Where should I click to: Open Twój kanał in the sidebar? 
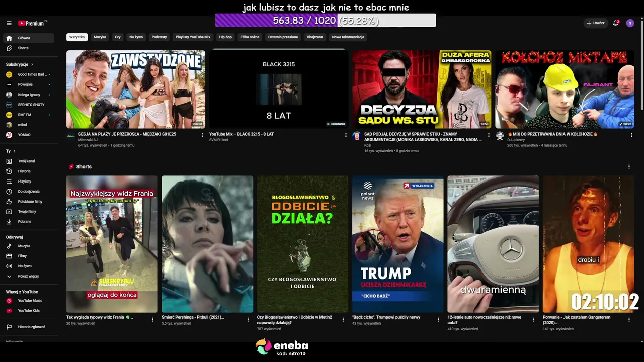click(29, 161)
